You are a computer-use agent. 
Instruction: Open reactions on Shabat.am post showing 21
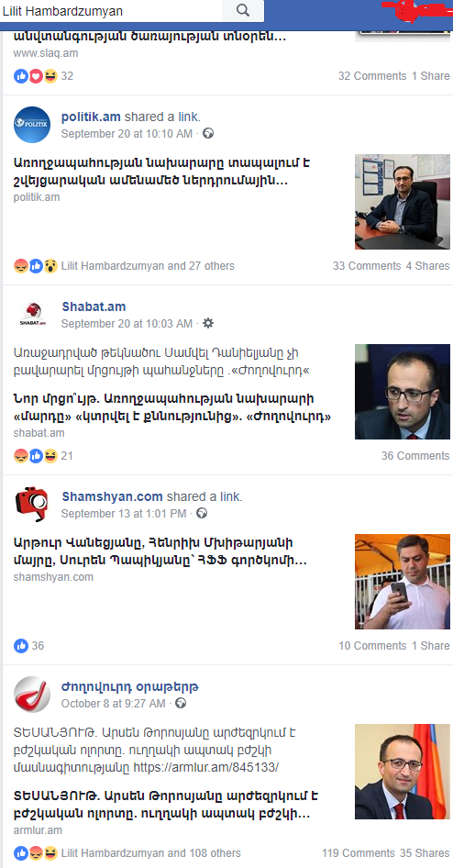click(43, 456)
